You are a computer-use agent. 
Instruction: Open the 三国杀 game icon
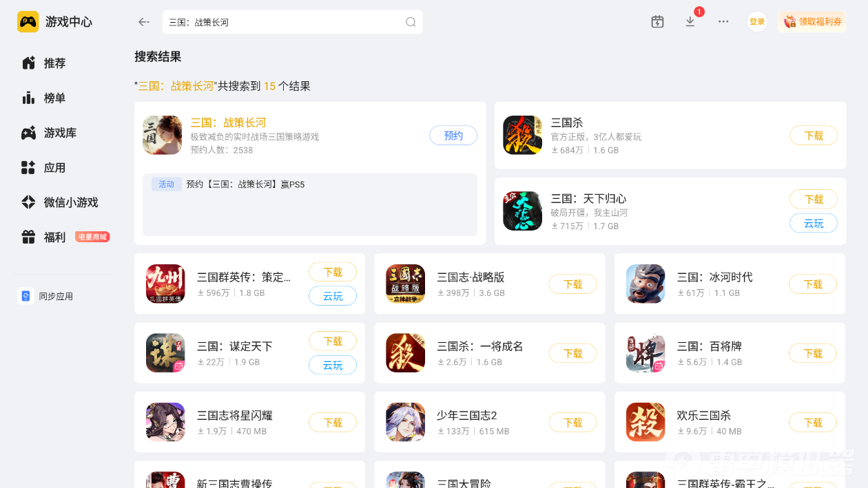[x=523, y=135]
